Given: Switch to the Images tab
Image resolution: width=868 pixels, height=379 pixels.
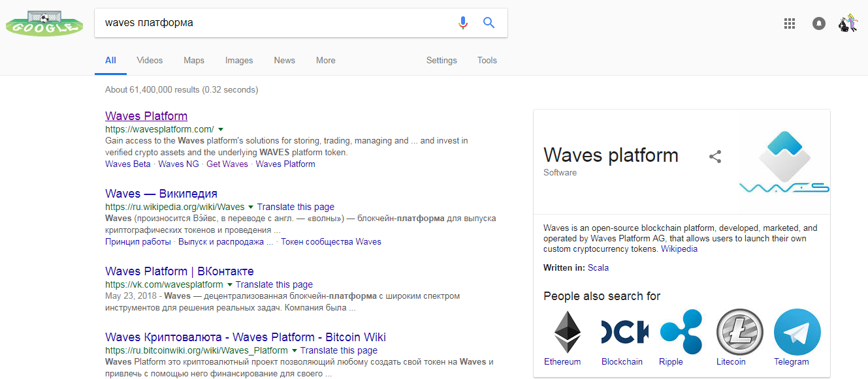Looking at the screenshot, I should point(239,60).
